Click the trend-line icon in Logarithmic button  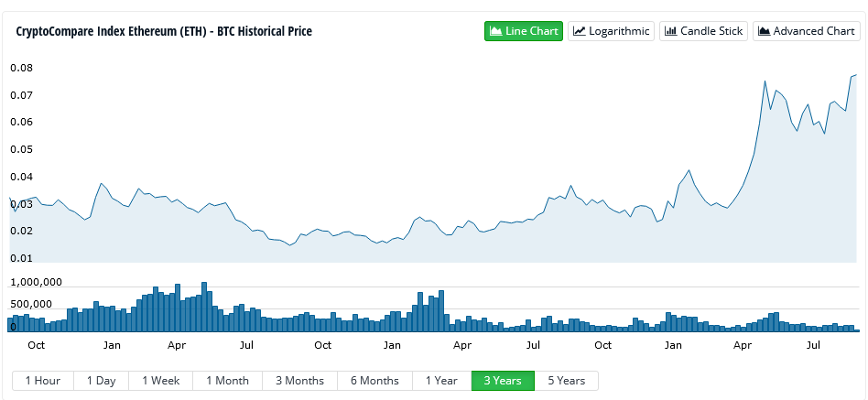click(x=579, y=31)
